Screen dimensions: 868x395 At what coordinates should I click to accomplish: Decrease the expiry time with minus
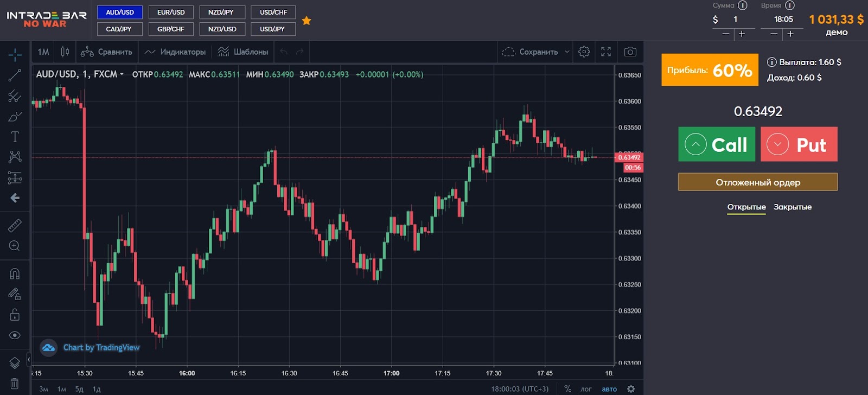tap(774, 34)
